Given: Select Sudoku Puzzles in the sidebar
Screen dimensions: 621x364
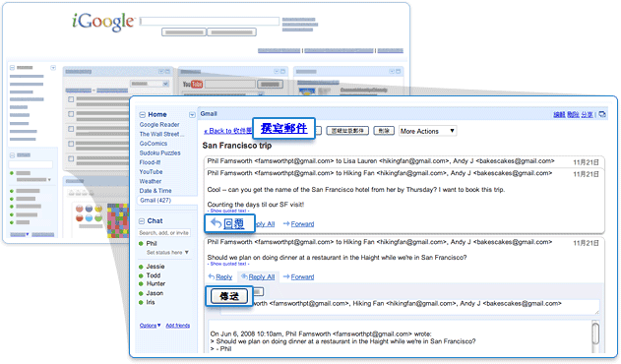Looking at the screenshot, I should tap(159, 152).
